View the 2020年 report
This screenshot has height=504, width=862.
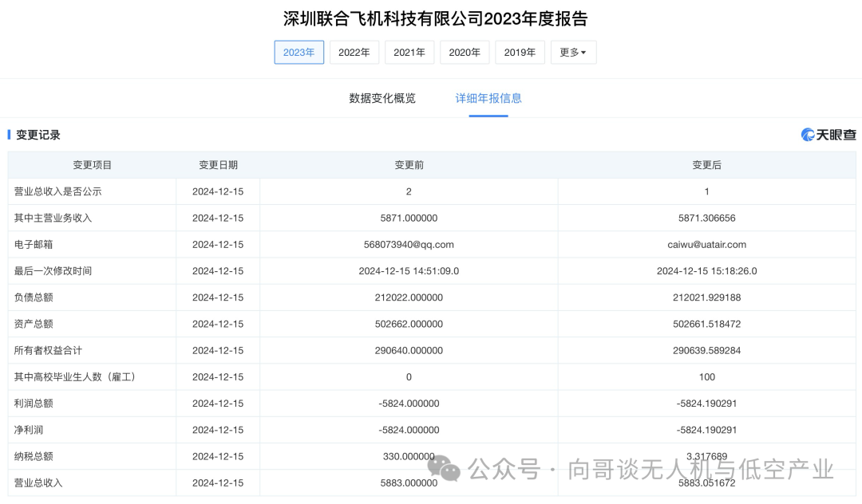[465, 52]
